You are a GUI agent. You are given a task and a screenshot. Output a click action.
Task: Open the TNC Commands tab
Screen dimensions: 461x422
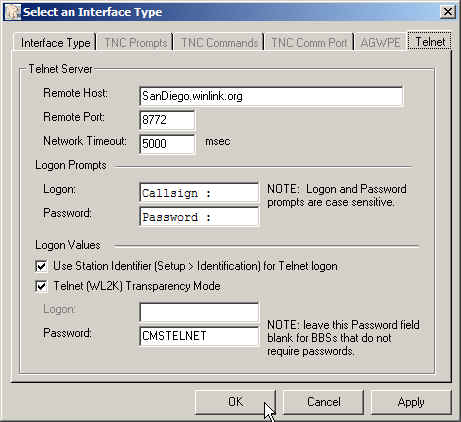(219, 43)
